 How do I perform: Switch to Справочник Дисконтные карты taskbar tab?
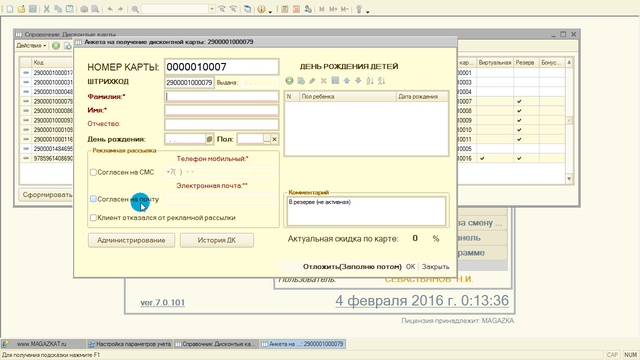click(216, 344)
